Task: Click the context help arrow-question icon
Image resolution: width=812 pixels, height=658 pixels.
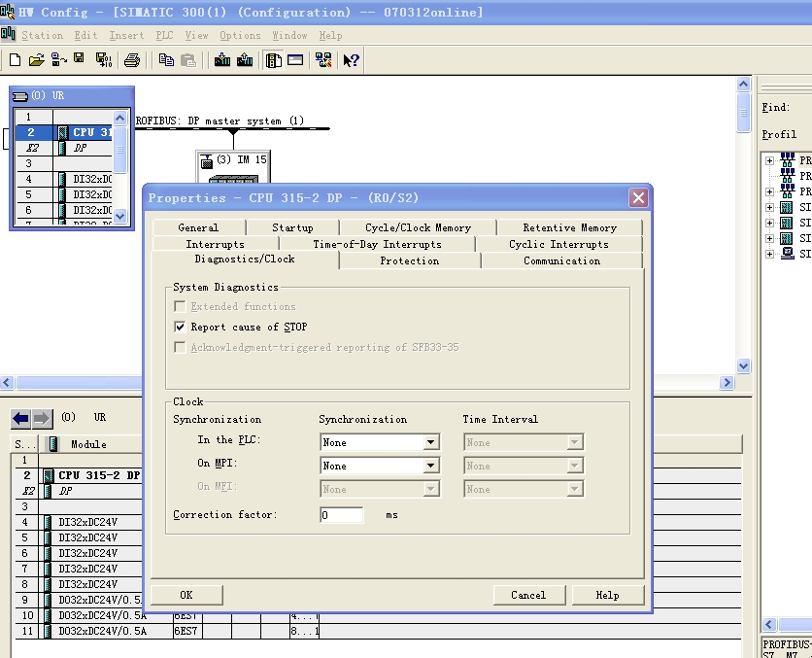Action: tap(352, 60)
